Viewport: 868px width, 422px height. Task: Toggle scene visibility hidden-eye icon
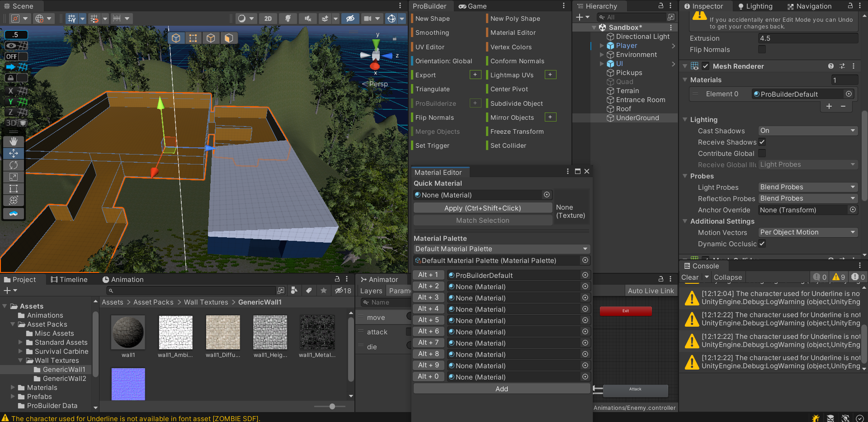click(x=350, y=19)
